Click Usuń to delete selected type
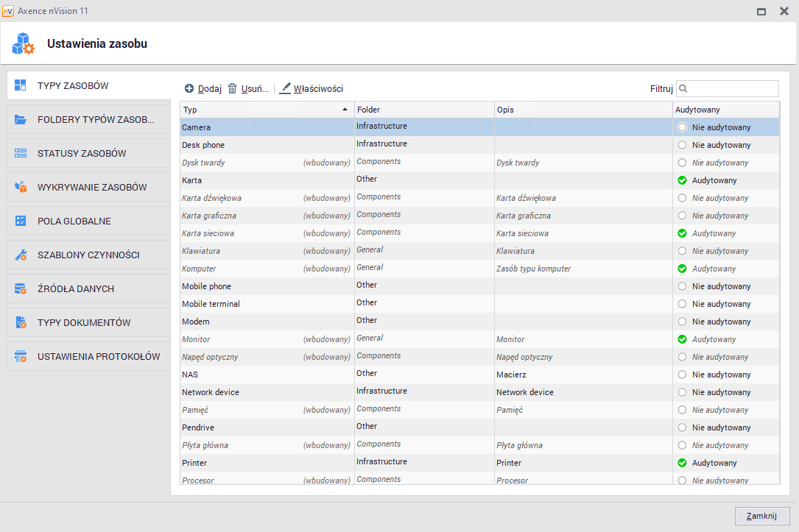799x532 pixels. click(247, 88)
